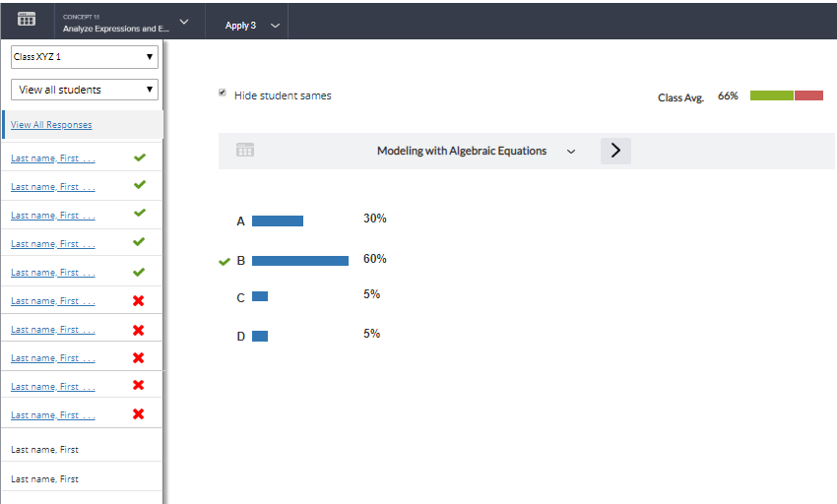Open the first student name link
The width and height of the screenshot is (837, 504).
pos(53,158)
